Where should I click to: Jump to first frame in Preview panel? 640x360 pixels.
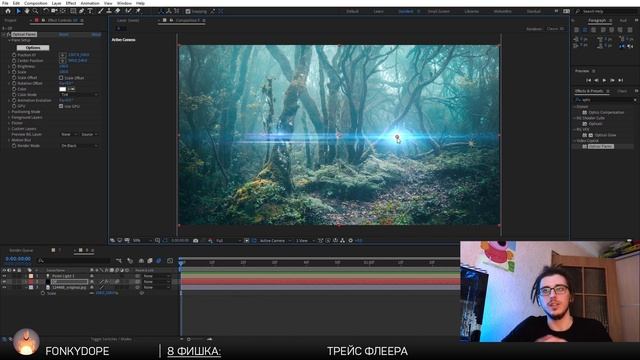[x=589, y=80]
